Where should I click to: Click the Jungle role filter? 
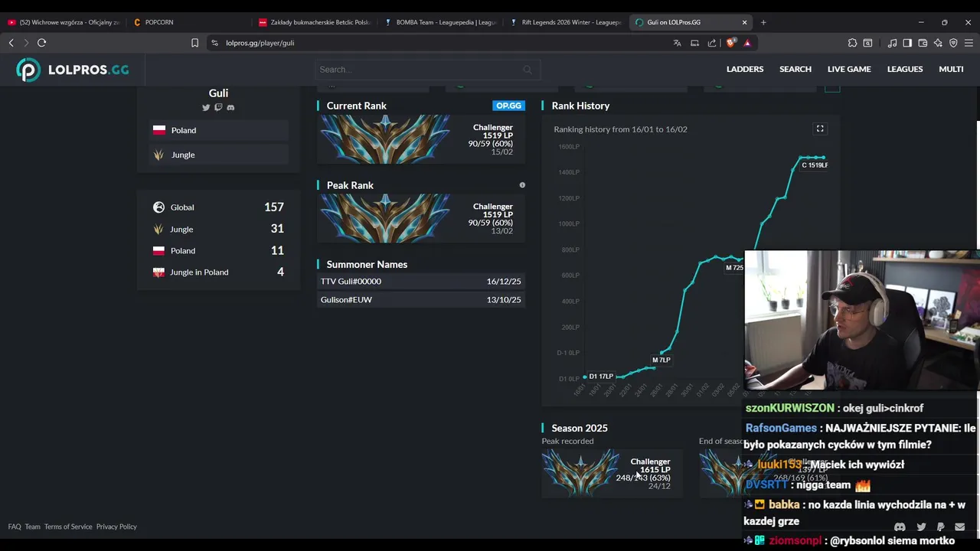click(218, 155)
